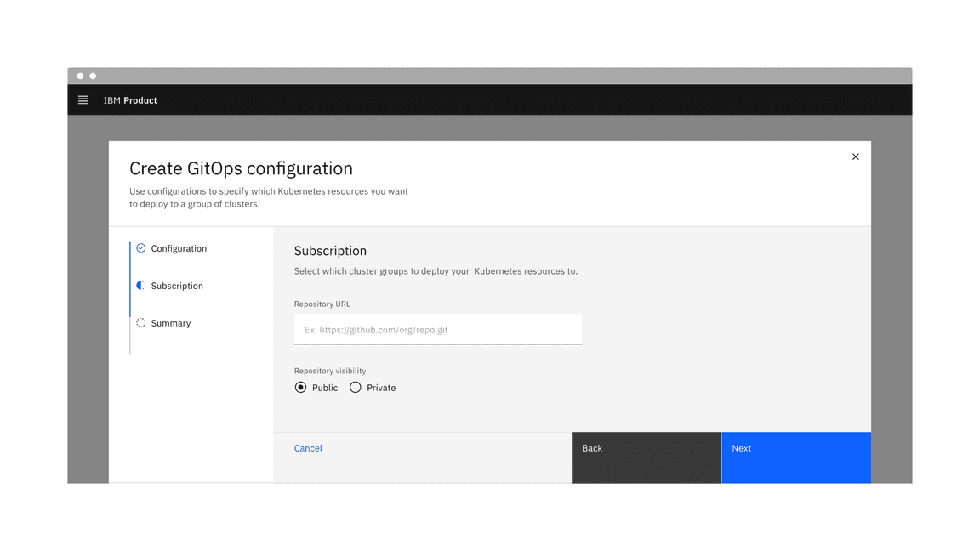Click the right window control dot
The image size is (980, 551).
click(91, 75)
